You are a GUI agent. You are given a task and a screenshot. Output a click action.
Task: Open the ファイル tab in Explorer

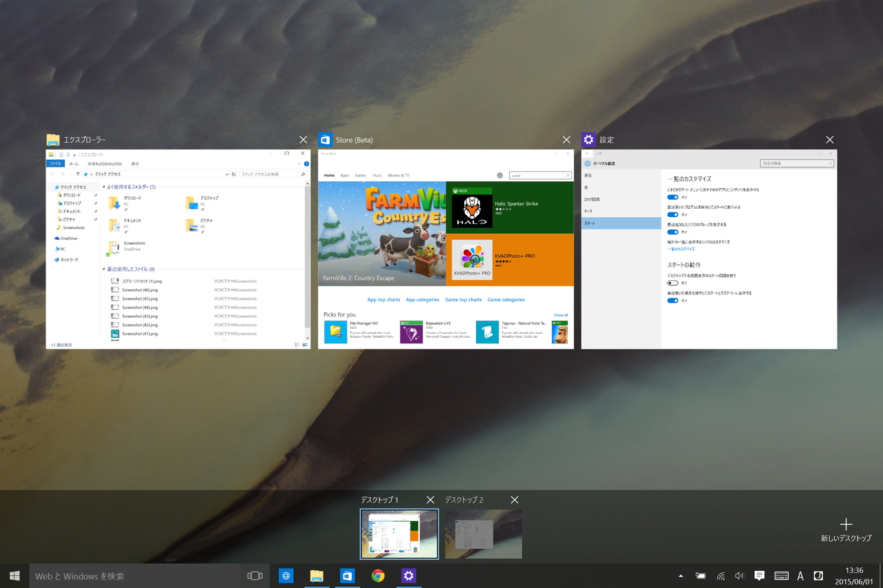click(55, 164)
